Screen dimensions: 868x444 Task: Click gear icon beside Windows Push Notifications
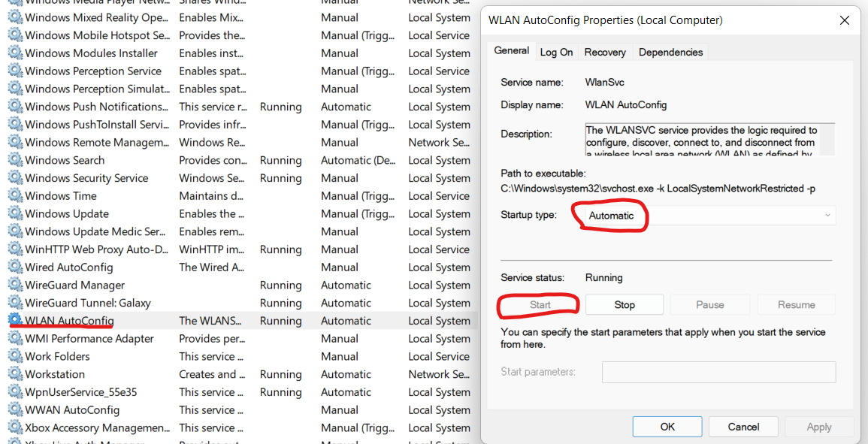point(15,107)
